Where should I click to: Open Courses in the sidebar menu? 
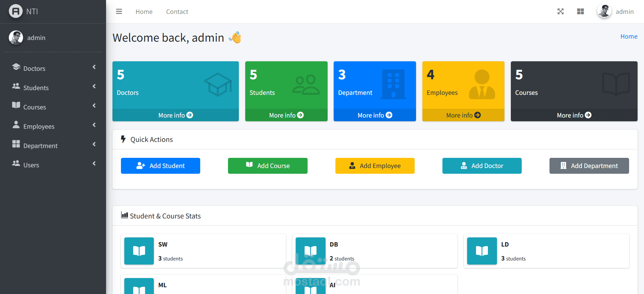pyautogui.click(x=53, y=107)
